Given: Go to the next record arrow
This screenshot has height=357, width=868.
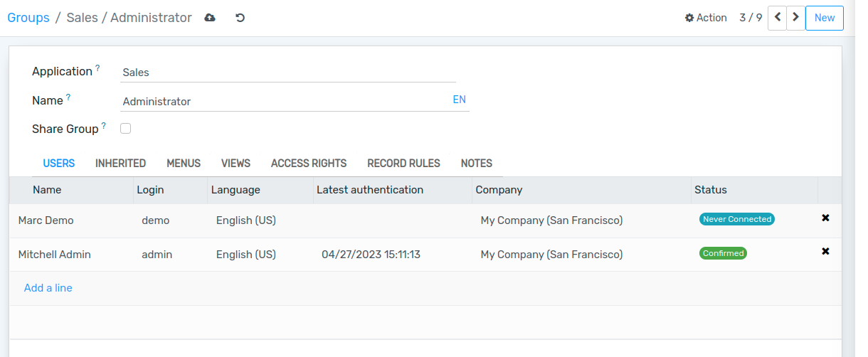Looking at the screenshot, I should (795, 18).
